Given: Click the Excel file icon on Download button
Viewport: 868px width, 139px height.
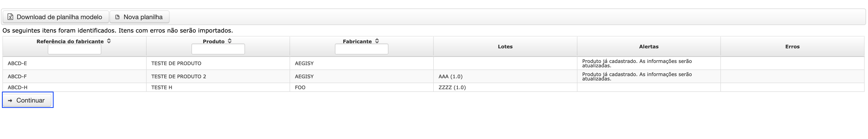Looking at the screenshot, I should point(10,17).
